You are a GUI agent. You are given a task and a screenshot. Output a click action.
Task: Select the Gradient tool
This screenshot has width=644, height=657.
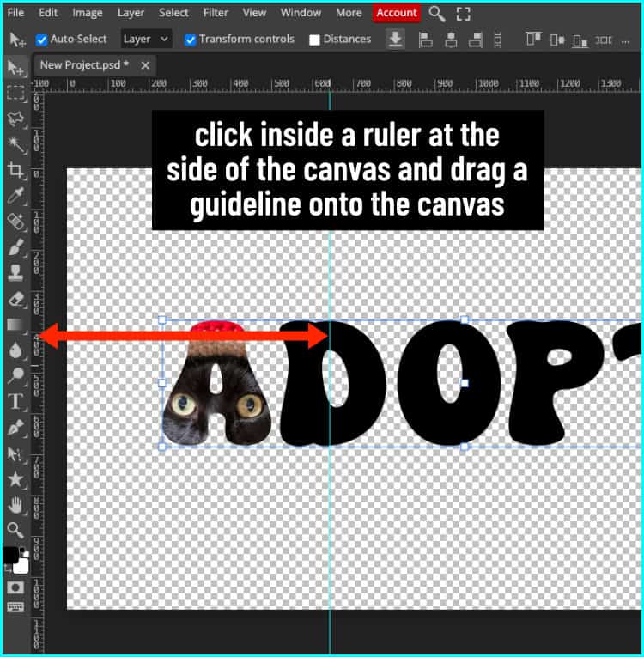15,325
